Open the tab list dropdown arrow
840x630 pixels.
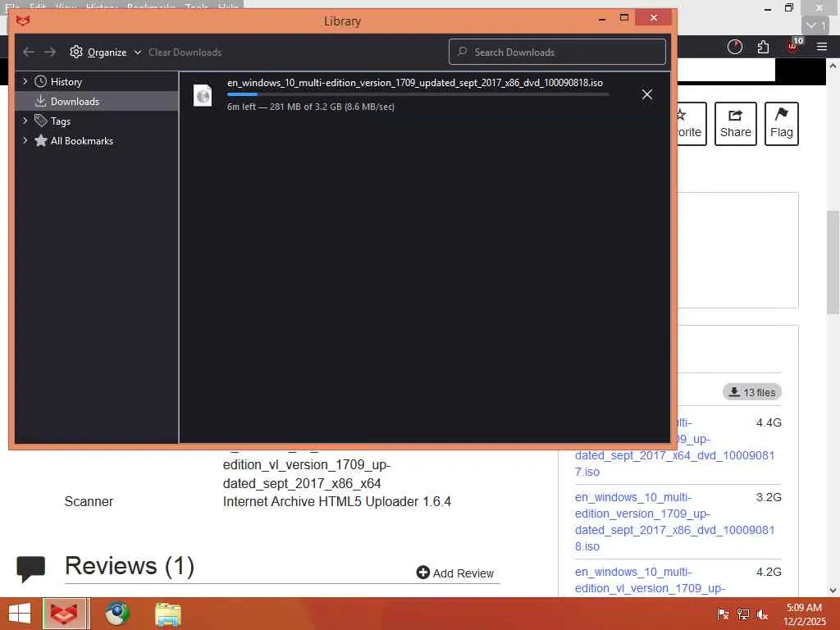(x=815, y=25)
